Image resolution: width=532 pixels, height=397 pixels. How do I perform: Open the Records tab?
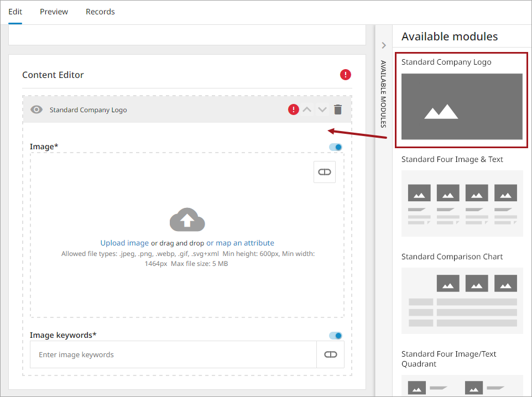point(100,12)
